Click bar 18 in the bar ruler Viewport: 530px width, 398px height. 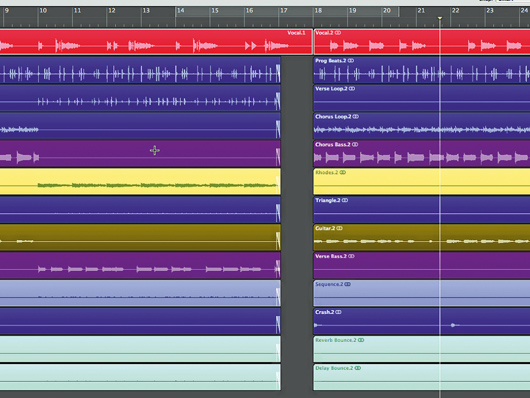(318, 11)
